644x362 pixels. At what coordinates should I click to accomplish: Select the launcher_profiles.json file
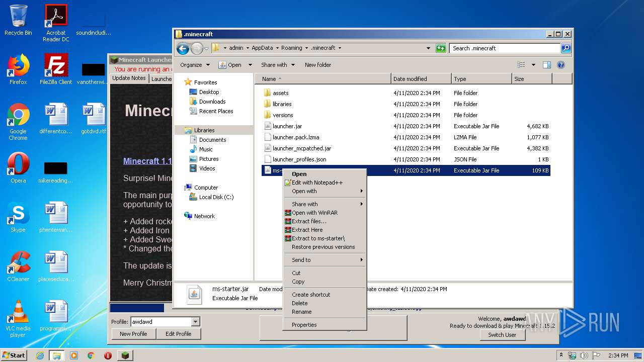point(299,159)
